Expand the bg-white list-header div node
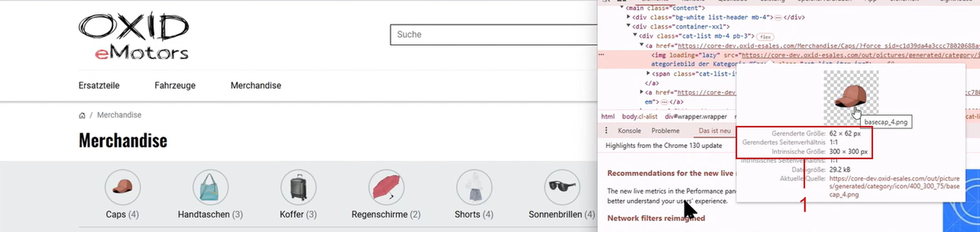The width and height of the screenshot is (980, 232). 629,17
